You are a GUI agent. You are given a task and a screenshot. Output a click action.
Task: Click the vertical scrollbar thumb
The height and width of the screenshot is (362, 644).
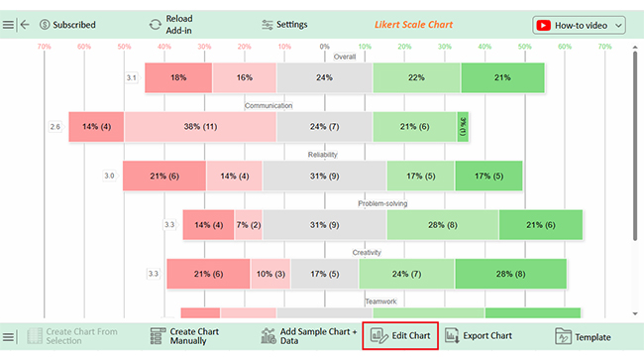pyautogui.click(x=635, y=146)
